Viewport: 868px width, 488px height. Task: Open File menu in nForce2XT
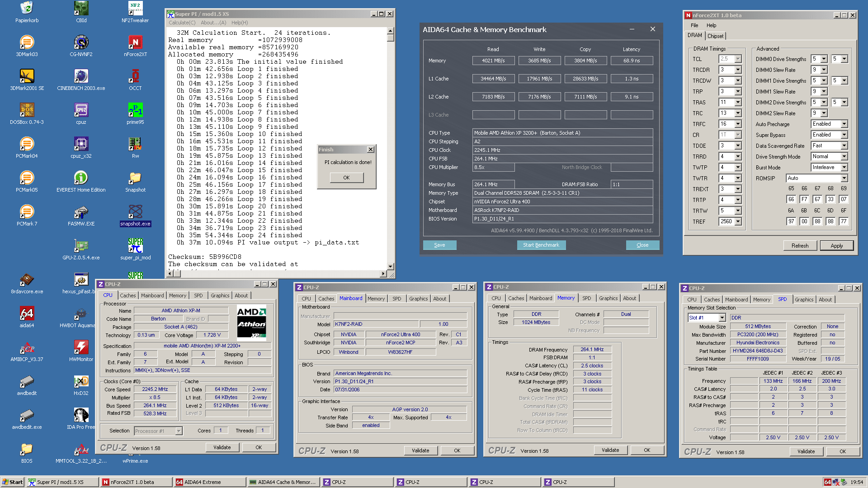point(694,25)
